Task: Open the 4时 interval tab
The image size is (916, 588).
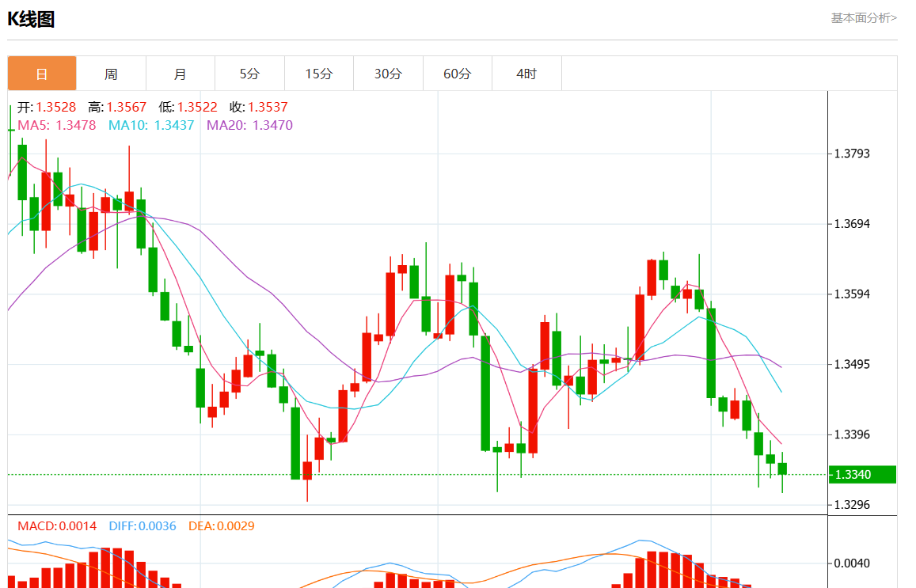Action: coord(526,74)
